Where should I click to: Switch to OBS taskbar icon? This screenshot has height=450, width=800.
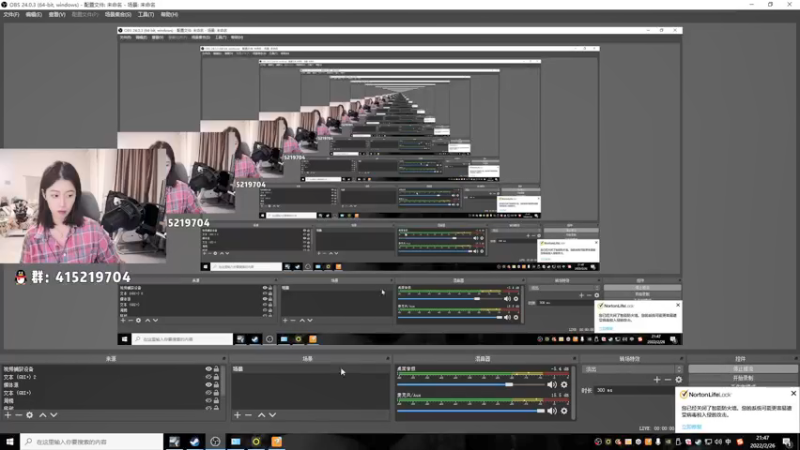click(x=215, y=442)
